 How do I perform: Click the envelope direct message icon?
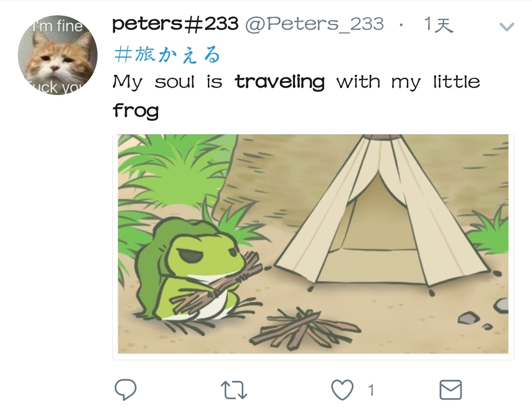click(x=450, y=390)
